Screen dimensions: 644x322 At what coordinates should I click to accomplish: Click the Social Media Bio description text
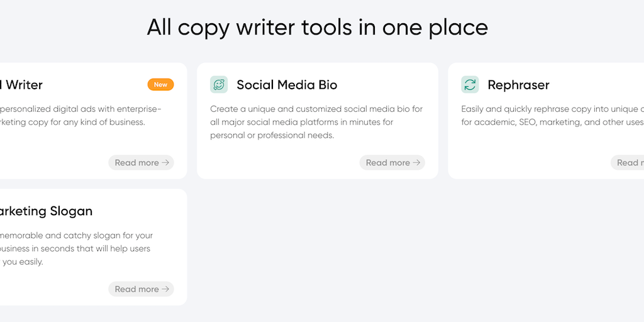tap(316, 122)
